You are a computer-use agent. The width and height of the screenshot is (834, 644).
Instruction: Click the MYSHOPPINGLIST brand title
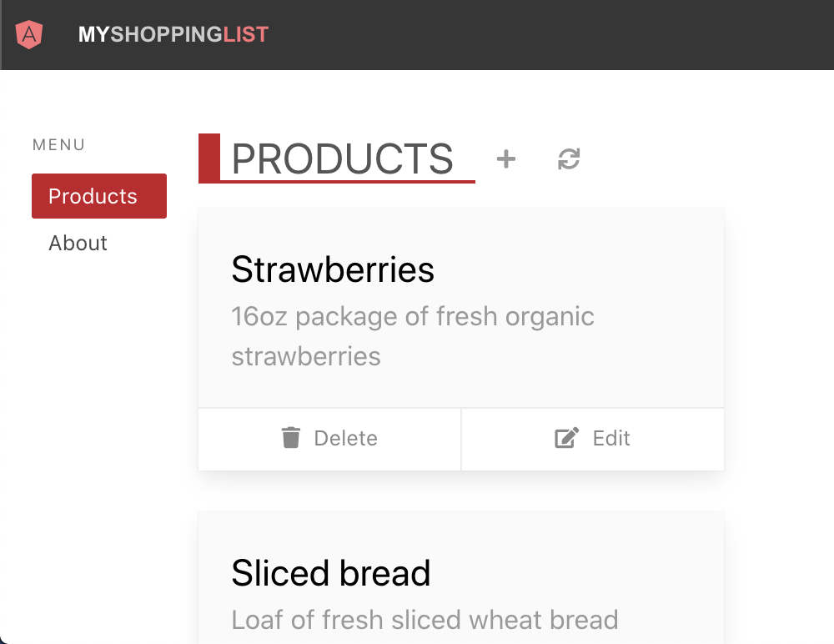point(173,34)
